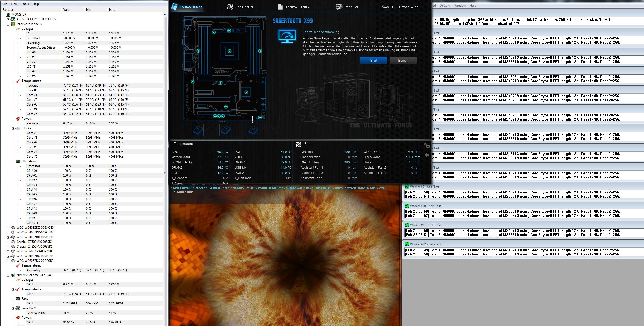Collapse the NVIDIA GeForce GTX 1080 node
This screenshot has height=326, width=644.
8,275
